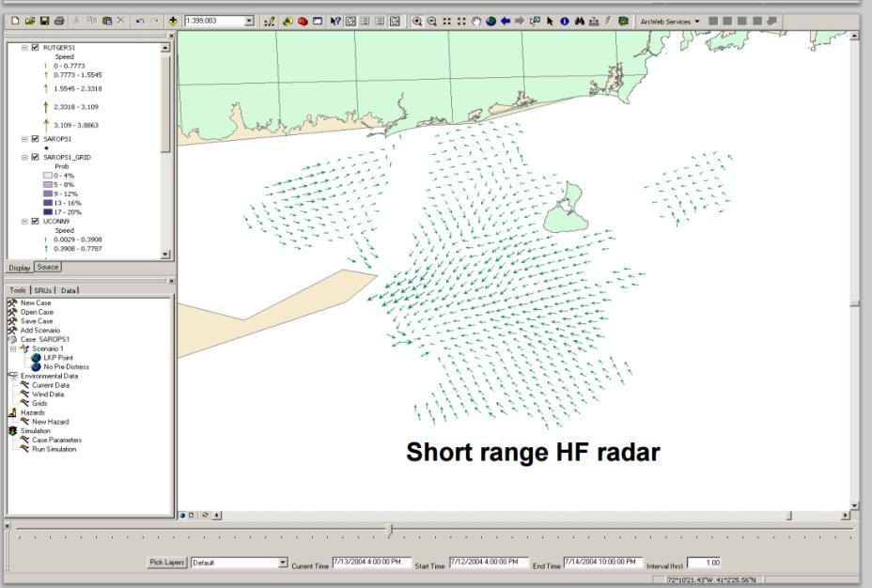The width and height of the screenshot is (872, 588).
Task: Select Case Parameters under Simulation
Action: (x=56, y=440)
